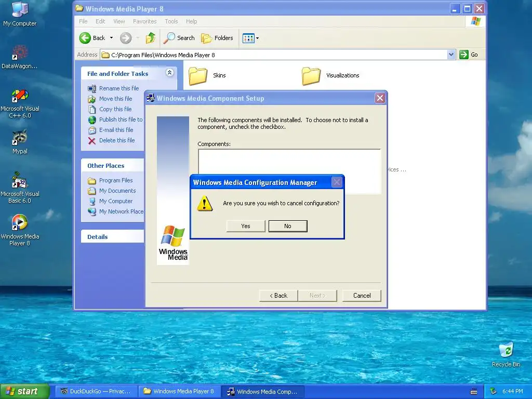532x399 pixels.
Task: Click No to keep configuring
Action: coord(288,226)
